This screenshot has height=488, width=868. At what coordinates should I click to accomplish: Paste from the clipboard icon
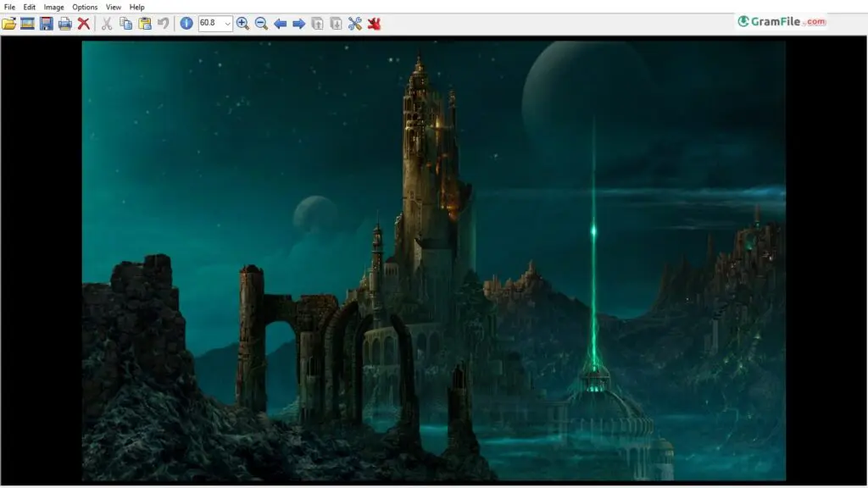(145, 23)
